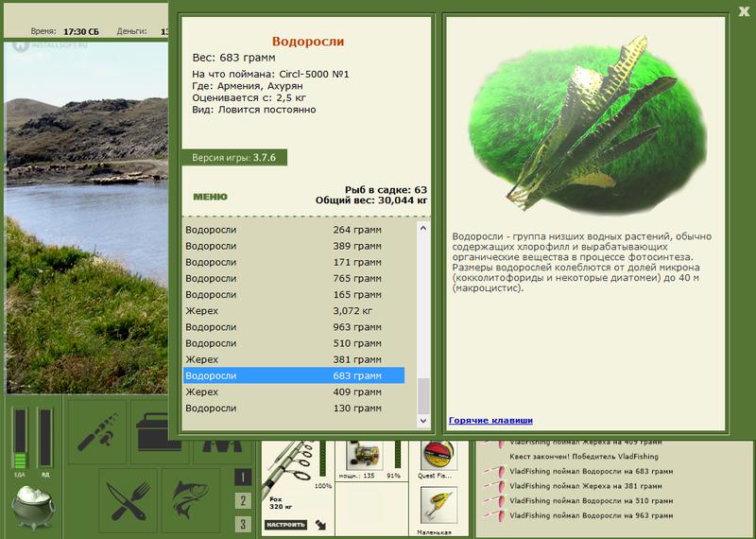Click the yellow spinner lure icon
The image size is (756, 539).
coord(438,505)
